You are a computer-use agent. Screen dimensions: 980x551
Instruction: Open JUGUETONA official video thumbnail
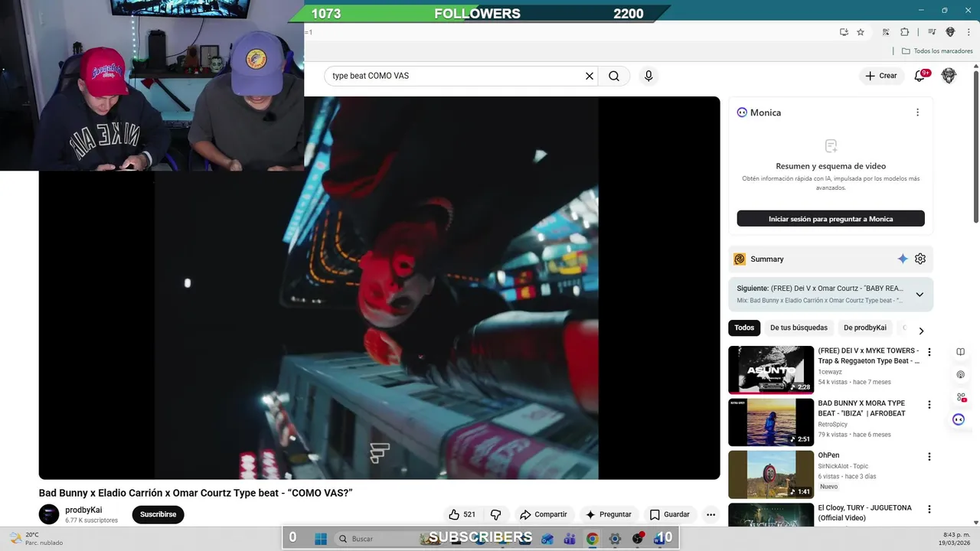point(771,515)
